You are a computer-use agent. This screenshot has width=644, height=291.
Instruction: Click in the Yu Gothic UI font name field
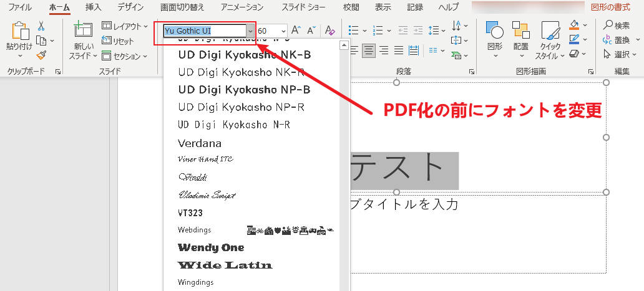[205, 31]
